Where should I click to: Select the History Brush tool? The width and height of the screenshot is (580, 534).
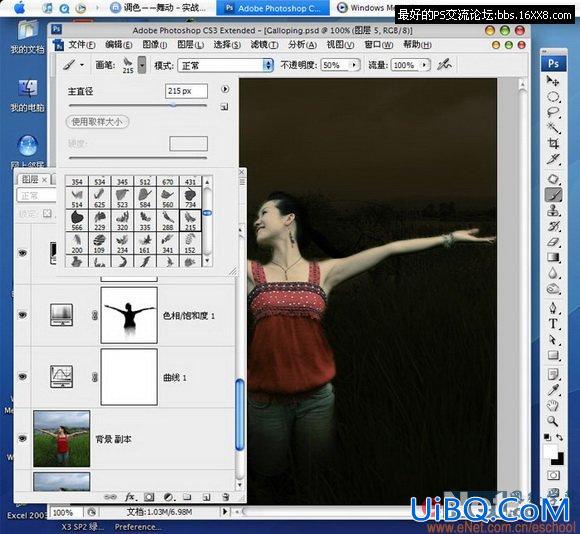(x=553, y=226)
